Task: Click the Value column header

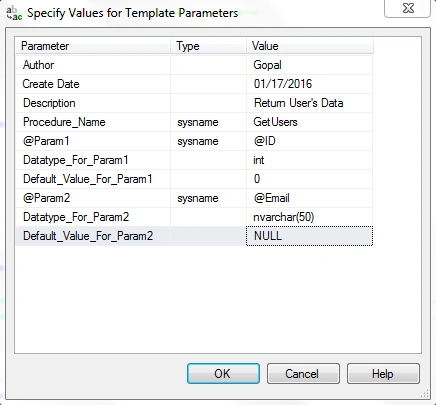Action: (x=310, y=46)
